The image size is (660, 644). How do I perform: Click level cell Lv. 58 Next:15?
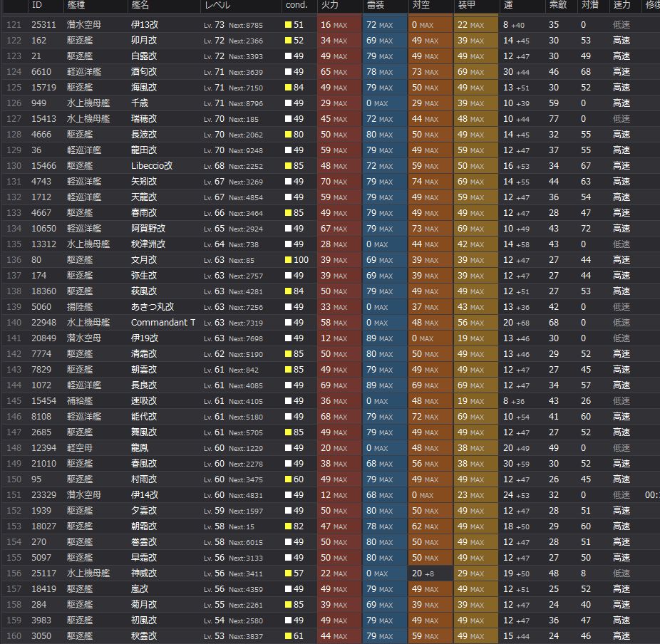coord(229,526)
